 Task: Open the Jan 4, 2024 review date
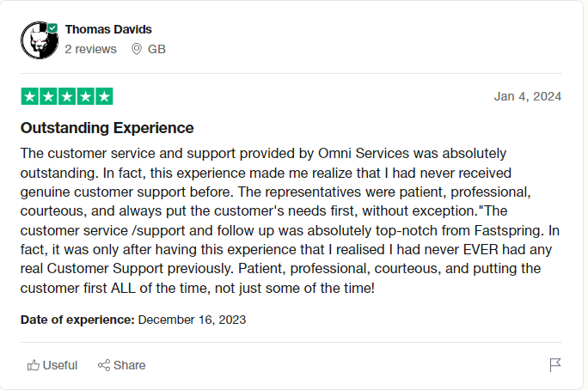[528, 96]
